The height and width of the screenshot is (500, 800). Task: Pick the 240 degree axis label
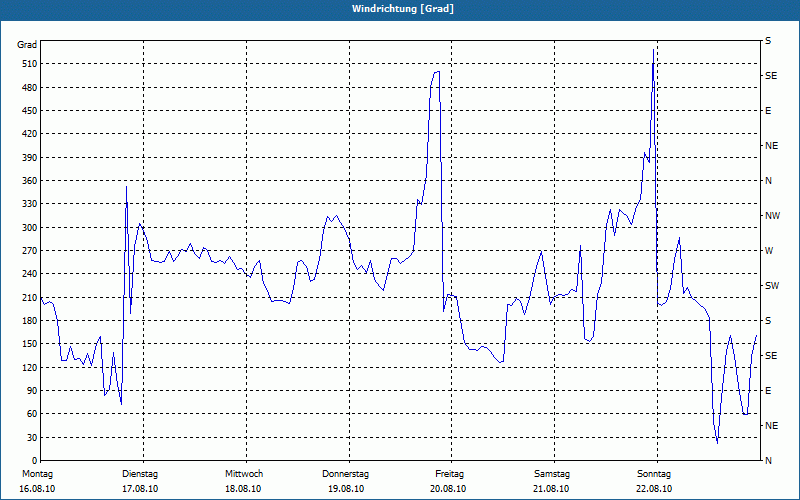[30, 274]
